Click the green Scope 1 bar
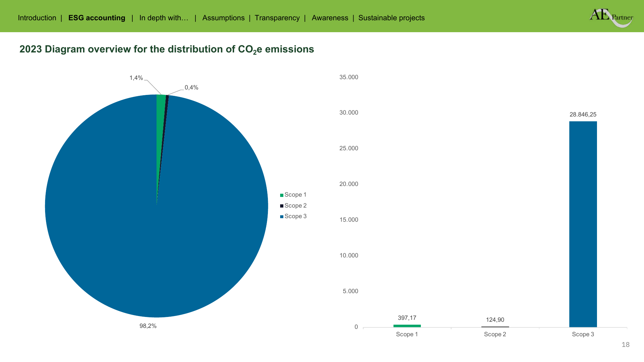 (x=407, y=326)
